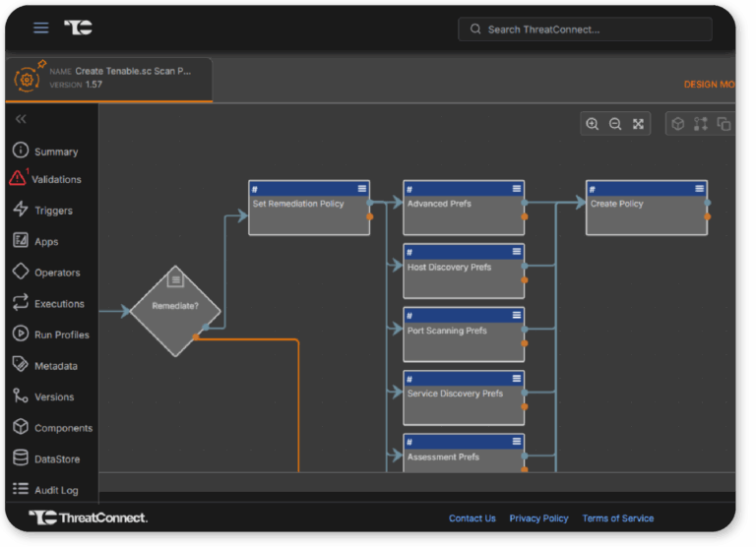Open Advanced Prefs node menu

pos(517,189)
